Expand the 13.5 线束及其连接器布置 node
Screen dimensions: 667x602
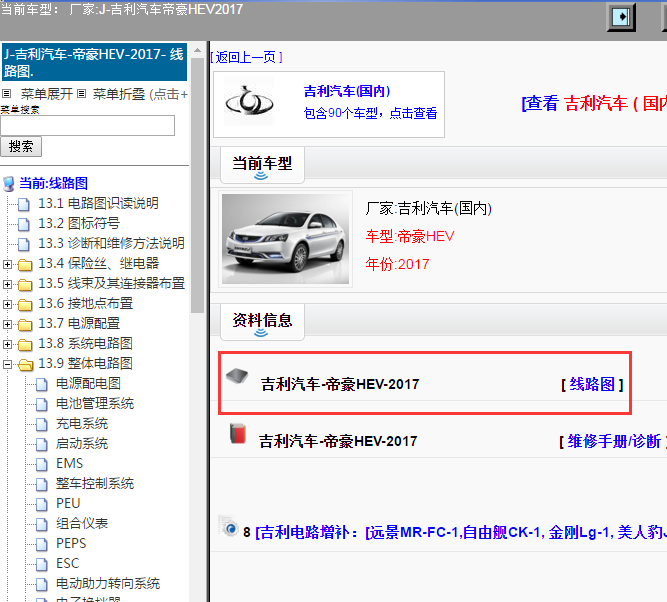(7, 284)
